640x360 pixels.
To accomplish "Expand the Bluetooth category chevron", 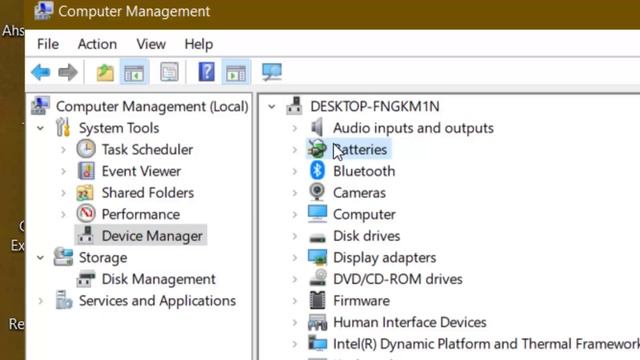I will [295, 171].
